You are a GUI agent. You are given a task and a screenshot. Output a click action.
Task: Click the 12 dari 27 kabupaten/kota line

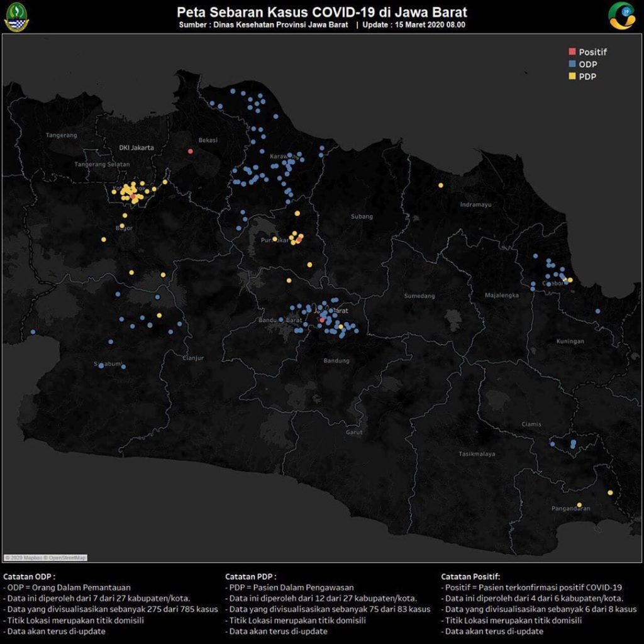321,599
